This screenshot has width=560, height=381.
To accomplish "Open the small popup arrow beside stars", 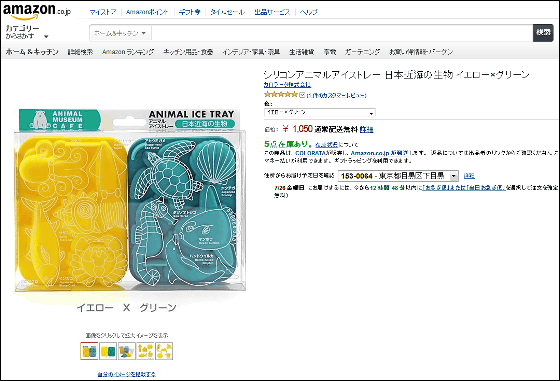I will 302,95.
